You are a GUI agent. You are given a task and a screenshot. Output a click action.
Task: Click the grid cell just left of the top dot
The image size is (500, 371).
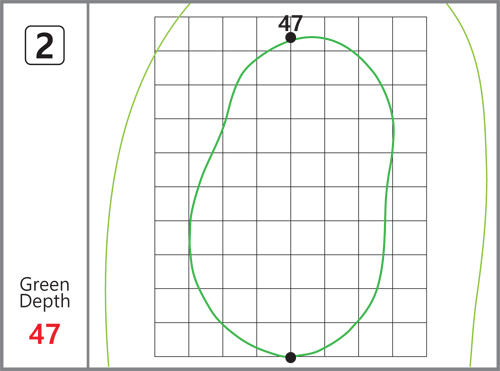tap(274, 34)
